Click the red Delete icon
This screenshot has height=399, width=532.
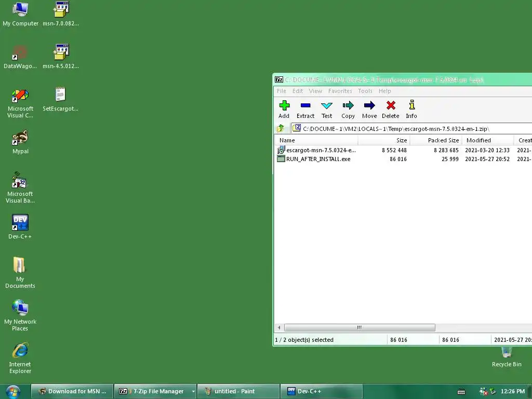pyautogui.click(x=391, y=109)
